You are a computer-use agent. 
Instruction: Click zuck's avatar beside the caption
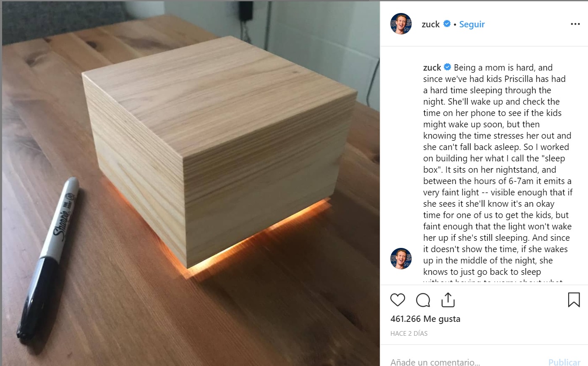click(401, 258)
